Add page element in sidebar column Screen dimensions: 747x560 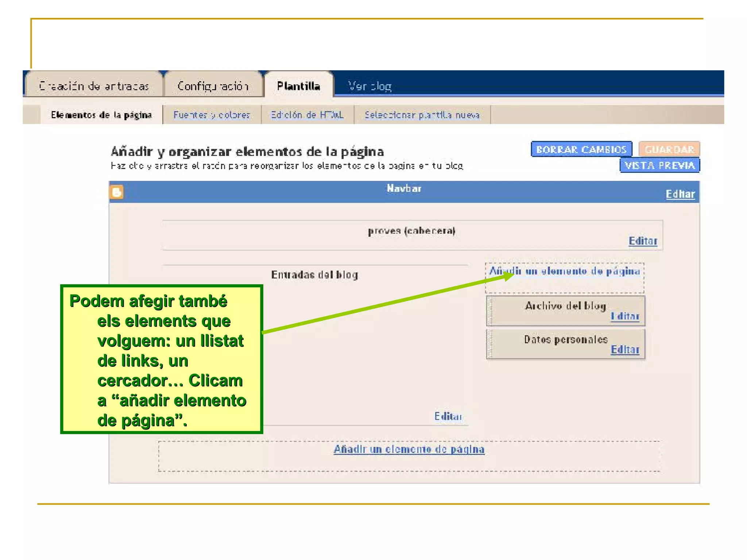[564, 271]
